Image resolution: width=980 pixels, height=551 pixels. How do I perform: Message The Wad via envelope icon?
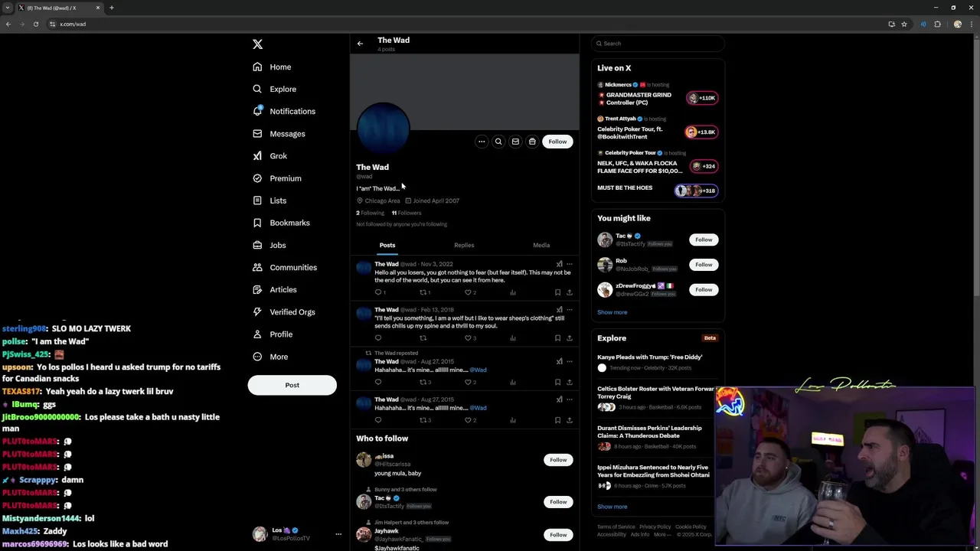(x=515, y=142)
